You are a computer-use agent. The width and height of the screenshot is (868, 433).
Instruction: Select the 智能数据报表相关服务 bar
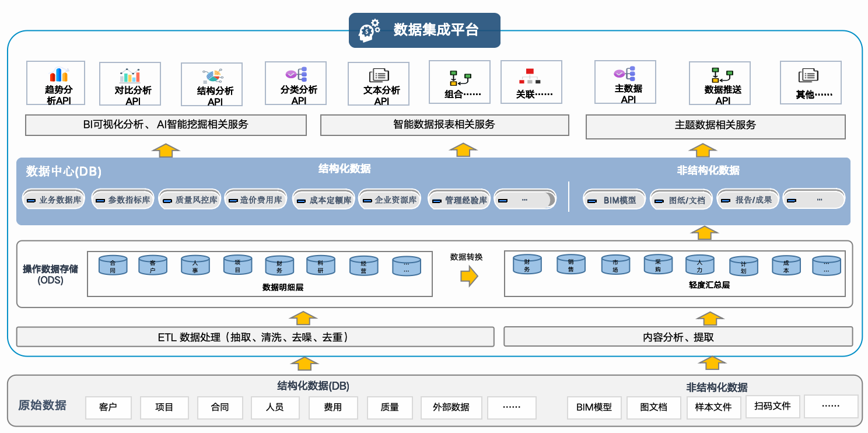click(x=444, y=125)
